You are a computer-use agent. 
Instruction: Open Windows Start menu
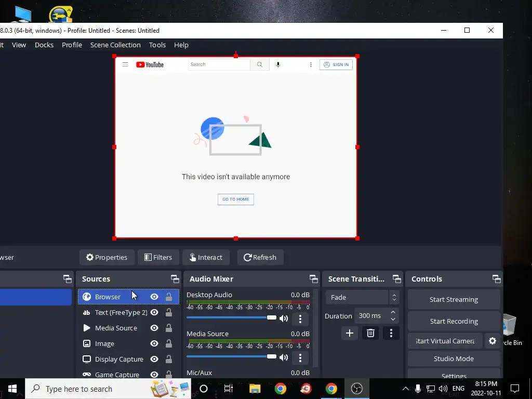click(12, 389)
